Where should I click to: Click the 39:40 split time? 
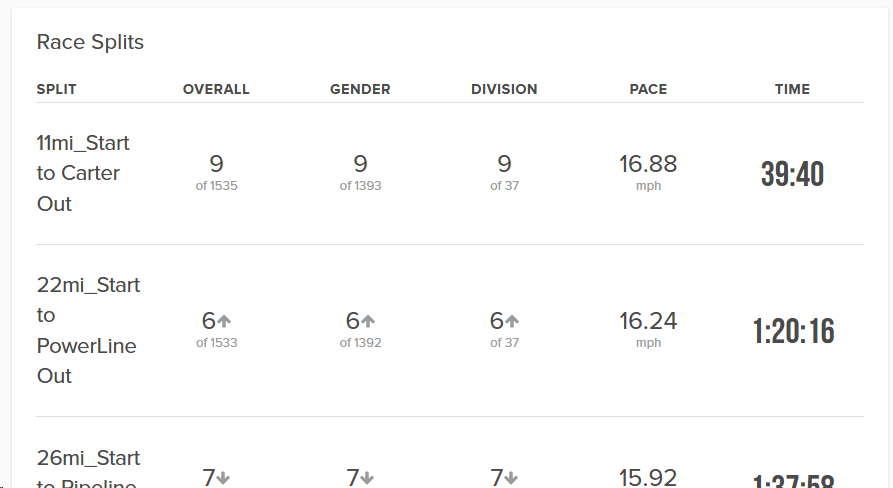[792, 174]
